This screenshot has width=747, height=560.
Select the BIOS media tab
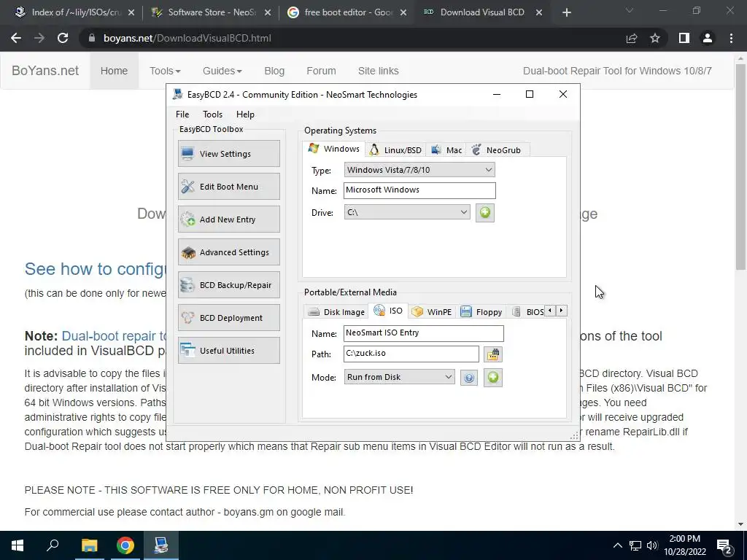tap(528, 312)
